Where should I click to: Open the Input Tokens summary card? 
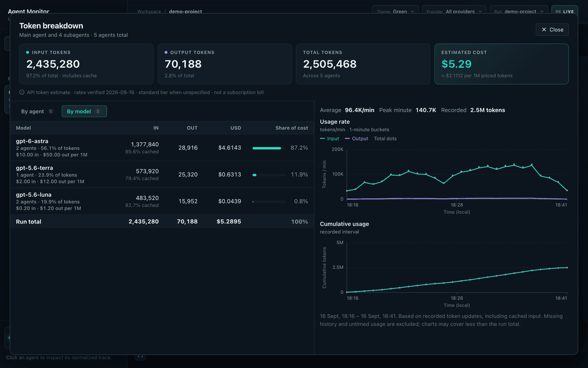[86, 64]
